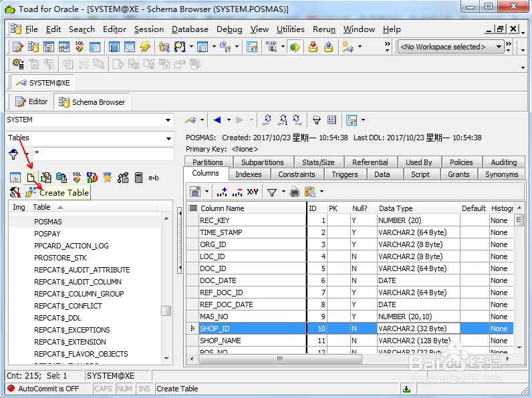Switch to the Indexes tab
The width and height of the screenshot is (532, 398).
[x=249, y=174]
